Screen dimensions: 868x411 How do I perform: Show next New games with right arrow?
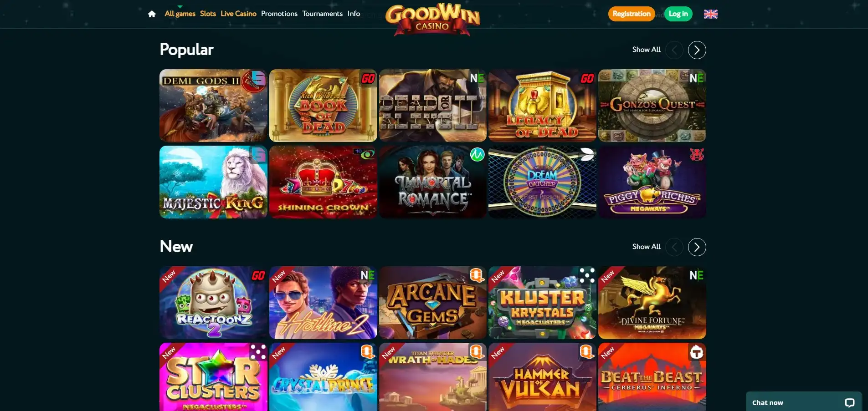(697, 247)
